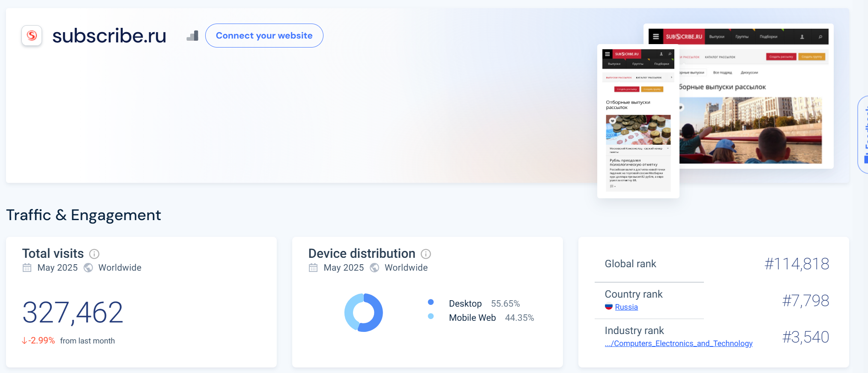
Task: Click the traffic bars icon beside subscribe.ru
Action: point(192,36)
